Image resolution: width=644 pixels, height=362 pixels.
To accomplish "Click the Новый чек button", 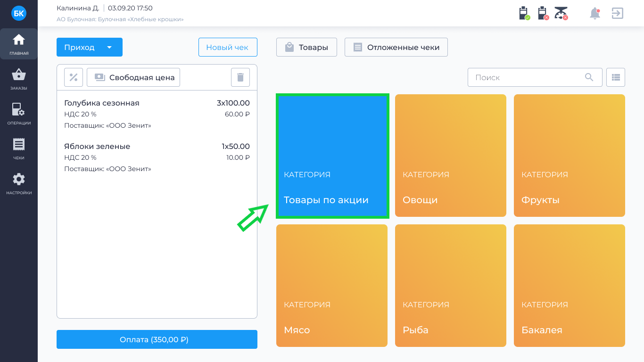I will 228,47.
